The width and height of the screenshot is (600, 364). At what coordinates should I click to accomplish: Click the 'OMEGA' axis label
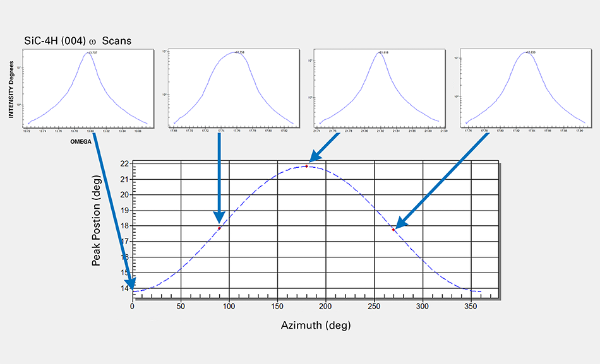80,142
